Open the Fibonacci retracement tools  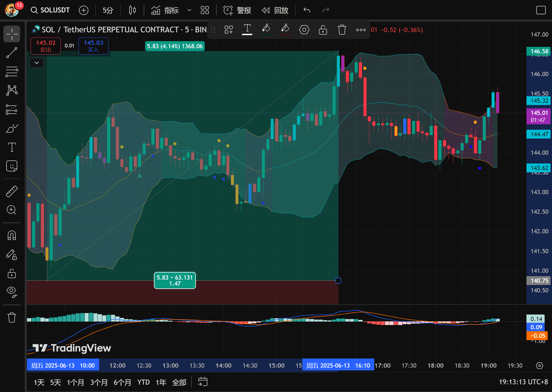click(12, 72)
